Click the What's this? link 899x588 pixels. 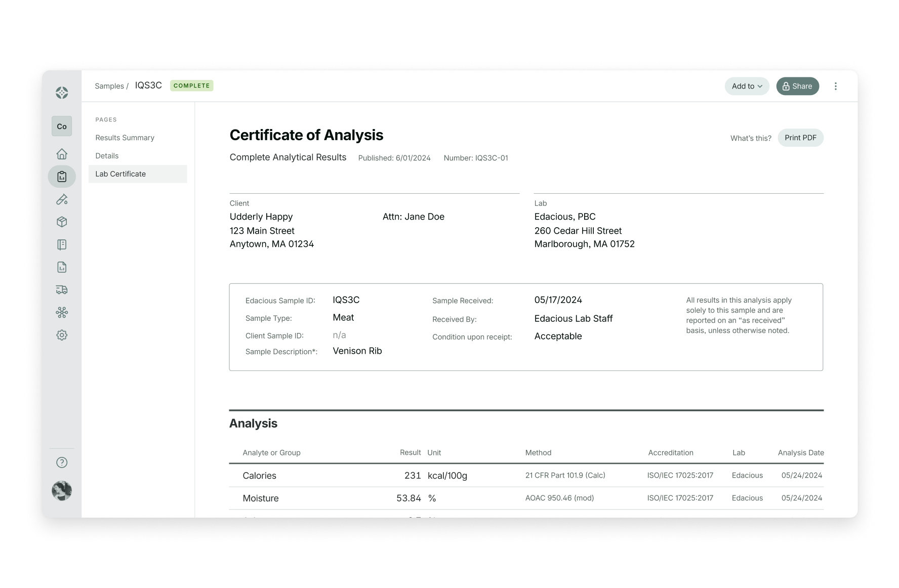click(x=751, y=138)
